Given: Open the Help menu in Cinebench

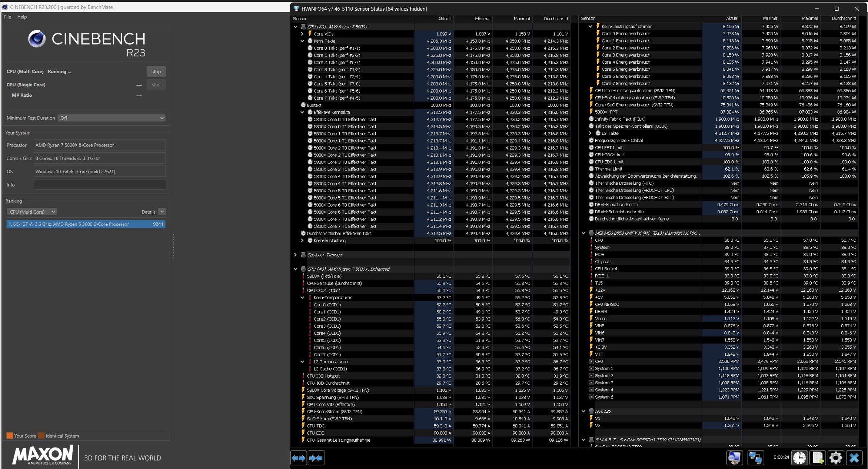Looking at the screenshot, I should (x=22, y=17).
